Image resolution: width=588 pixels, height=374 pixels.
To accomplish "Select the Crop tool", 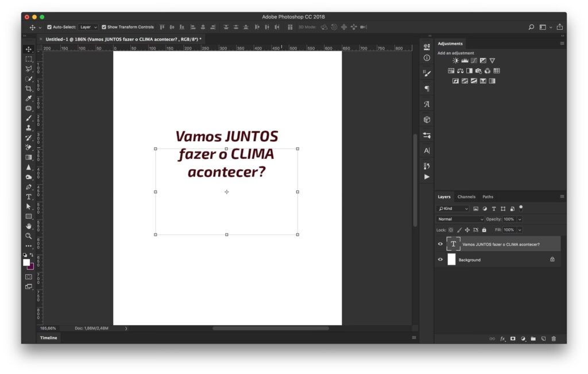I will [29, 88].
